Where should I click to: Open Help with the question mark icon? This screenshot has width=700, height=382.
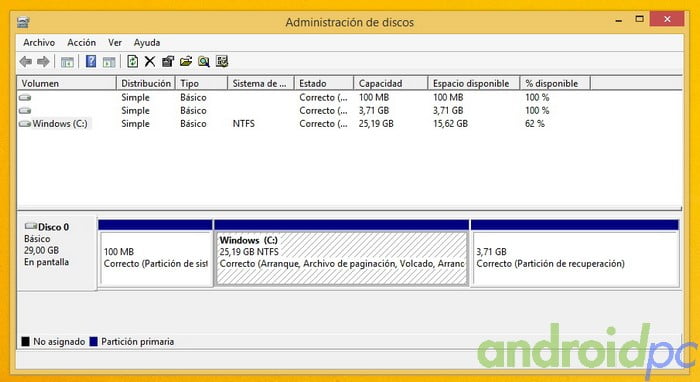coord(91,61)
